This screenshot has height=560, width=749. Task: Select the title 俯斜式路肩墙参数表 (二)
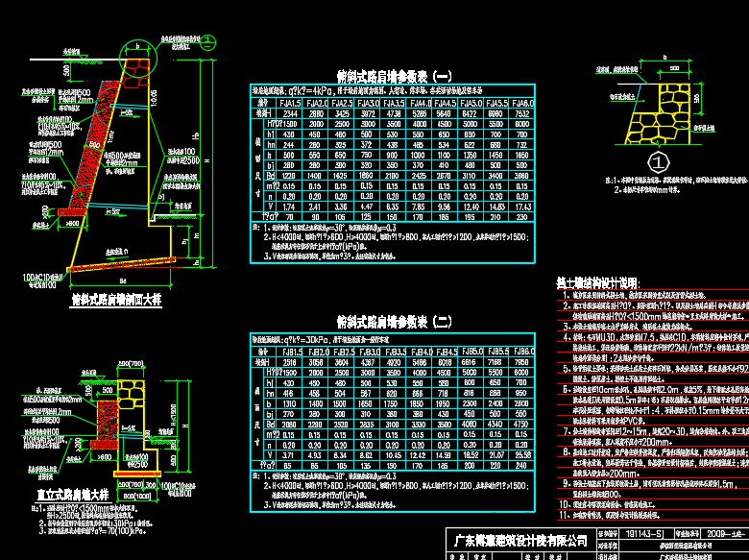click(394, 322)
